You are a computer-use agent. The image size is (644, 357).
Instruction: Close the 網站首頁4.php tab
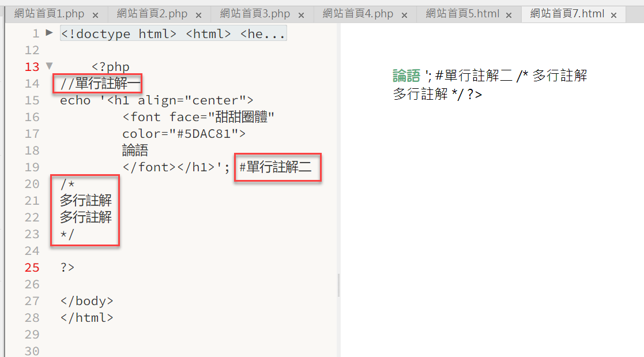(404, 15)
